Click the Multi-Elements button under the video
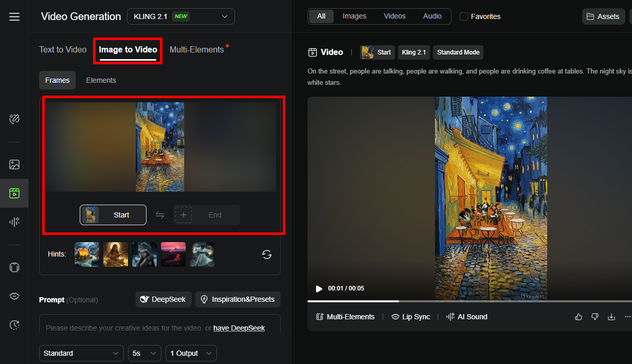 [345, 317]
